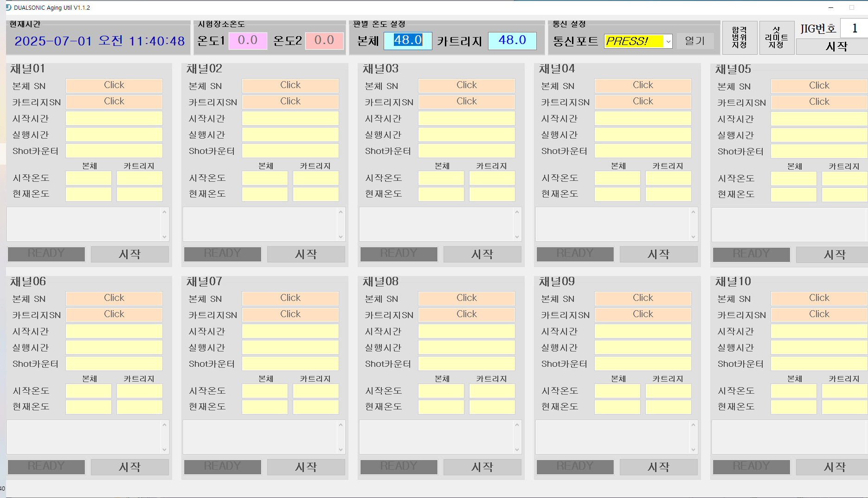The height and width of the screenshot is (498, 868).
Task: Click the 샷 리미트 지정 button
Action: pos(776,38)
